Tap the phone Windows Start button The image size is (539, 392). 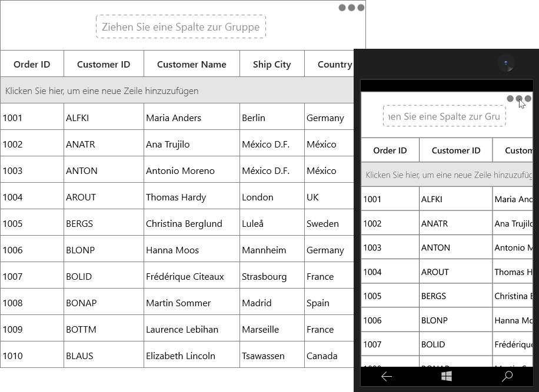click(x=447, y=377)
